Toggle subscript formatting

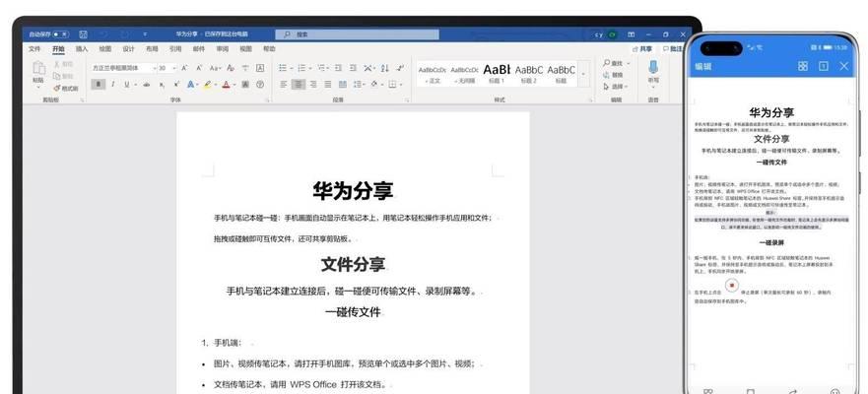pyautogui.click(x=162, y=85)
